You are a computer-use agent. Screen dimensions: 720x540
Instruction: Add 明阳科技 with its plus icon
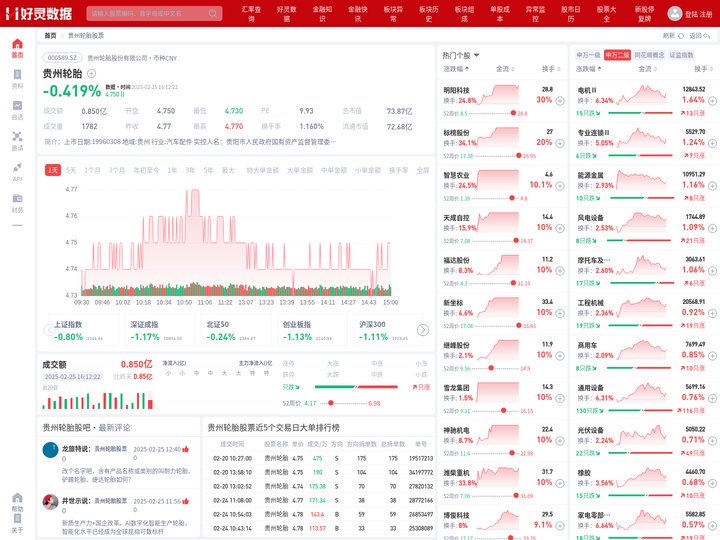pos(560,101)
